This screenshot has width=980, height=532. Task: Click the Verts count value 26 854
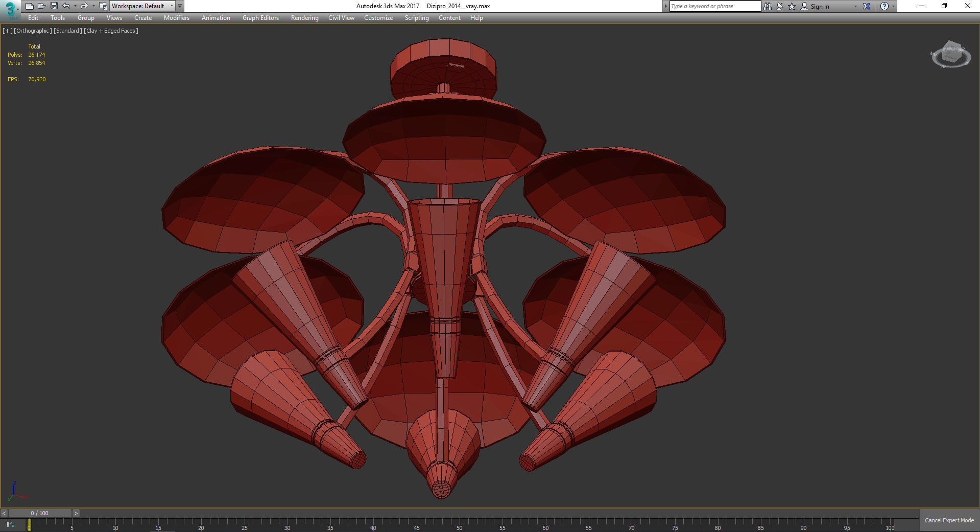pyautogui.click(x=37, y=63)
